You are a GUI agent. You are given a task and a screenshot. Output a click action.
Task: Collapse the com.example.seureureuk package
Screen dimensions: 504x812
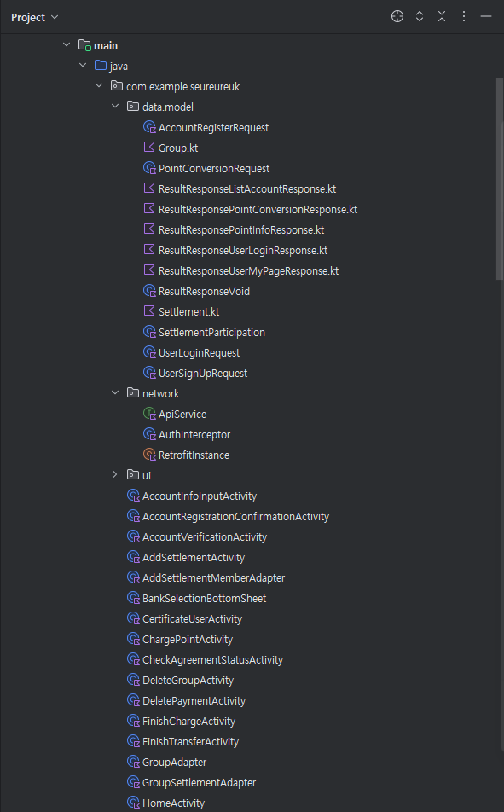pos(99,86)
